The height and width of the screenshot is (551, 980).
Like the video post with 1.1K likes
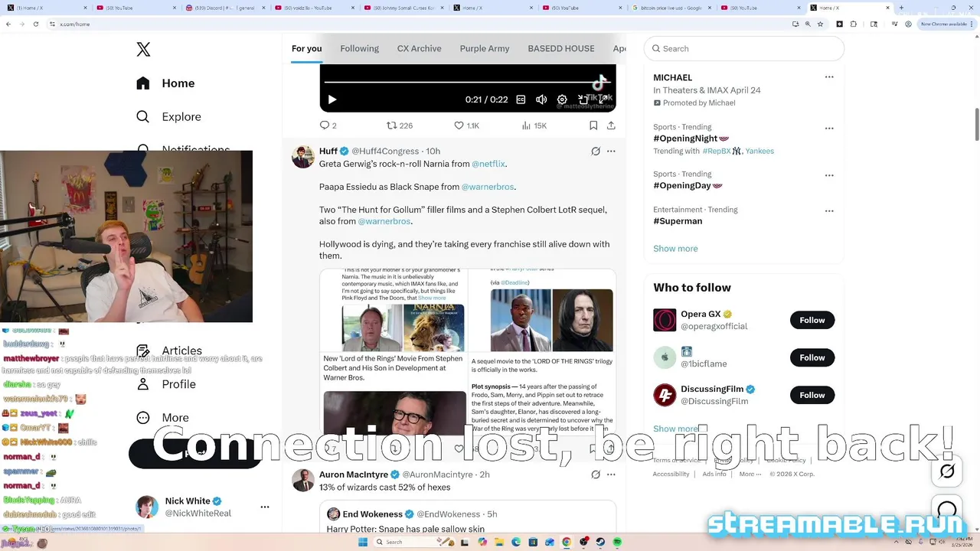coord(466,126)
